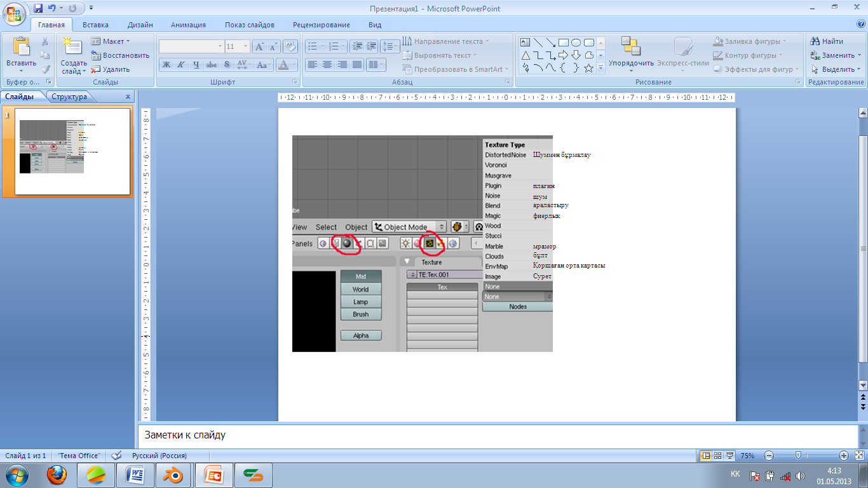Pick the Text Box shape in the gallery
The width and height of the screenshot is (868, 488).
[526, 43]
